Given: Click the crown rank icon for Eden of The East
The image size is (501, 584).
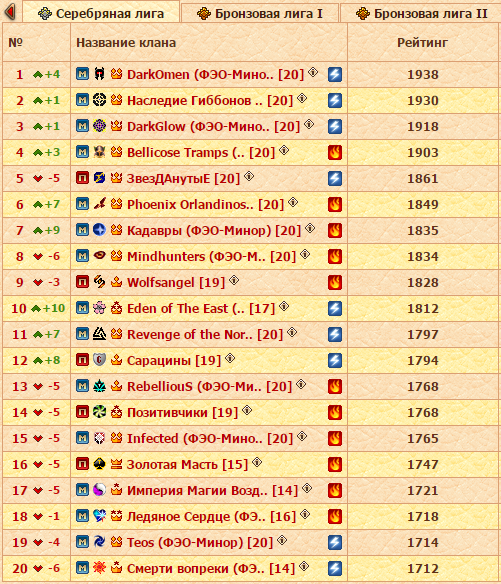Looking at the screenshot, I should point(117,308).
